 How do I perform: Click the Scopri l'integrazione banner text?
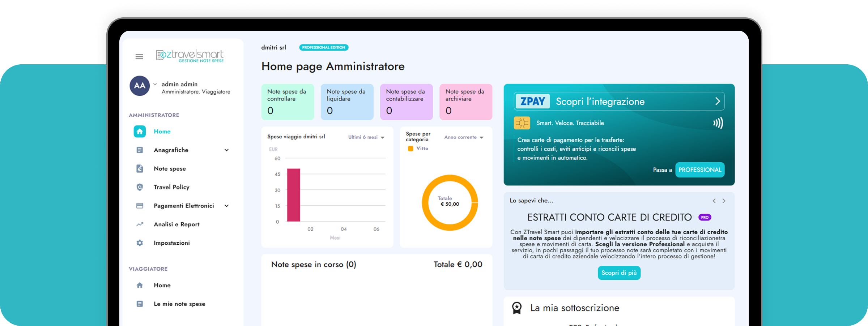point(600,102)
